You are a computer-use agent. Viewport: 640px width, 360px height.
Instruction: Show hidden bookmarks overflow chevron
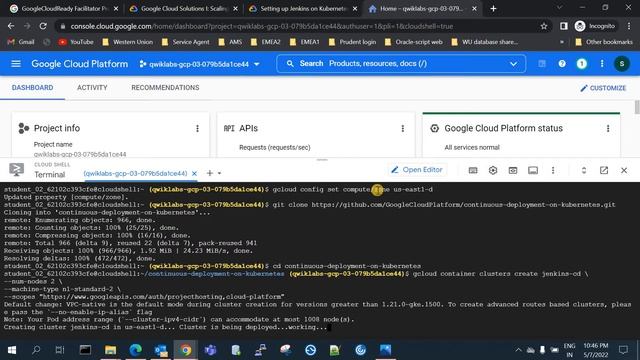(x=562, y=42)
